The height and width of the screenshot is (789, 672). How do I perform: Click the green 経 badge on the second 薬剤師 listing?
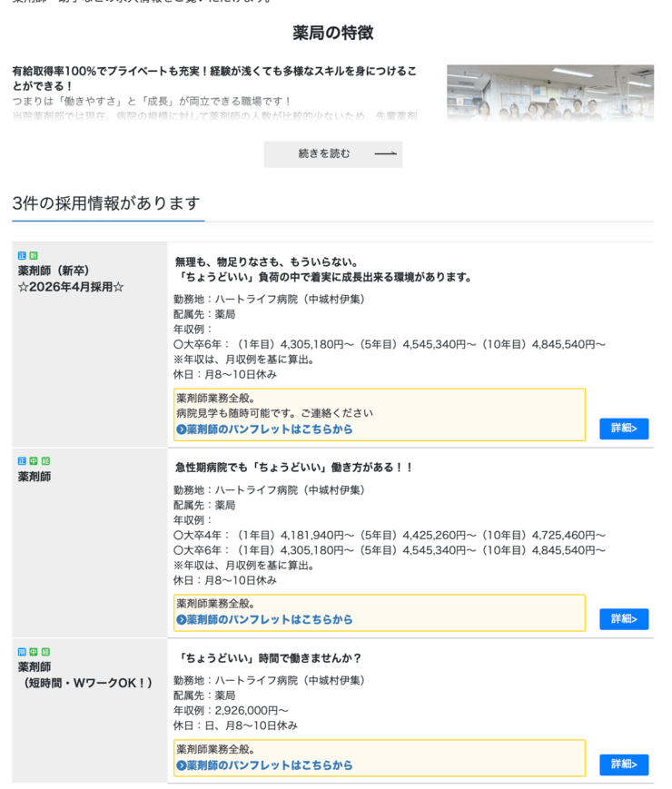pos(45,461)
